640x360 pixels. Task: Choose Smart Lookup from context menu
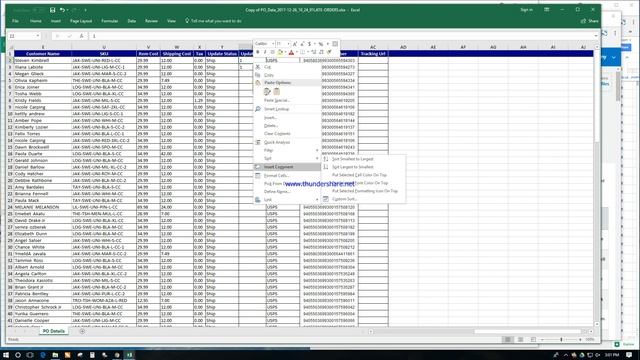click(287, 109)
